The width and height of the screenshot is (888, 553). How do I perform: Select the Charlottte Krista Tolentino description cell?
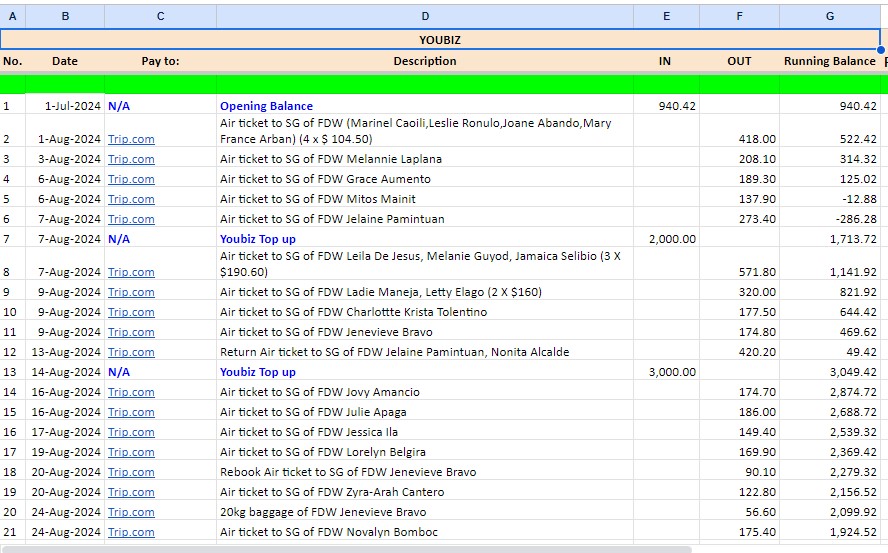[425, 312]
